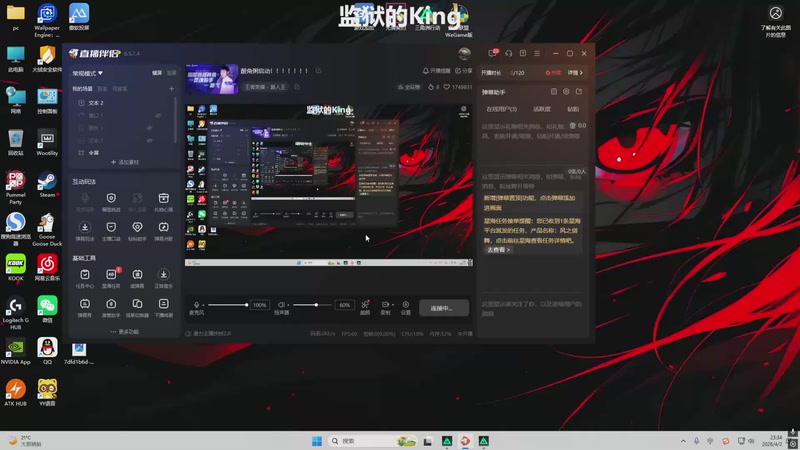Viewport: 800px width, 450px height.
Task: Edit the stream title pencil icon
Action: point(318,71)
